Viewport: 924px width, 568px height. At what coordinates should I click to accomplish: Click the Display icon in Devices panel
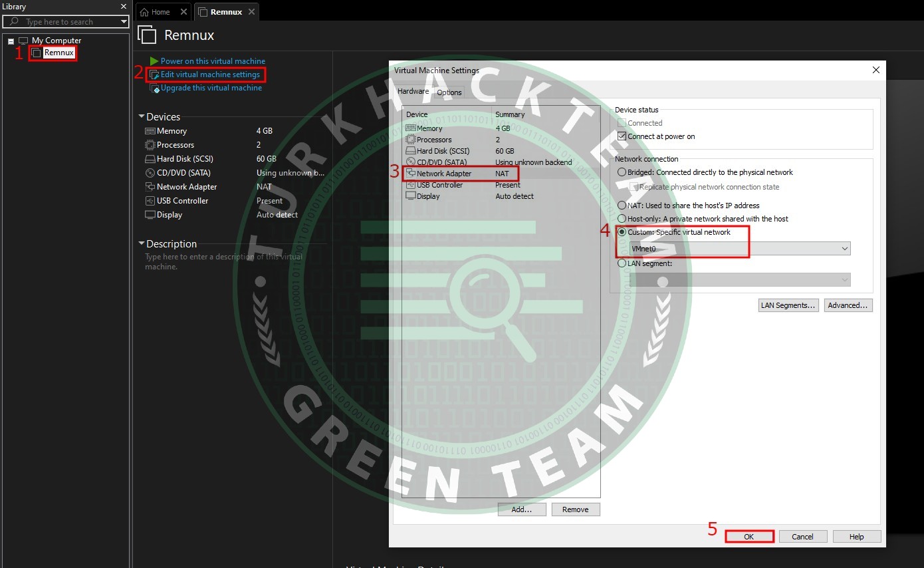[150, 215]
